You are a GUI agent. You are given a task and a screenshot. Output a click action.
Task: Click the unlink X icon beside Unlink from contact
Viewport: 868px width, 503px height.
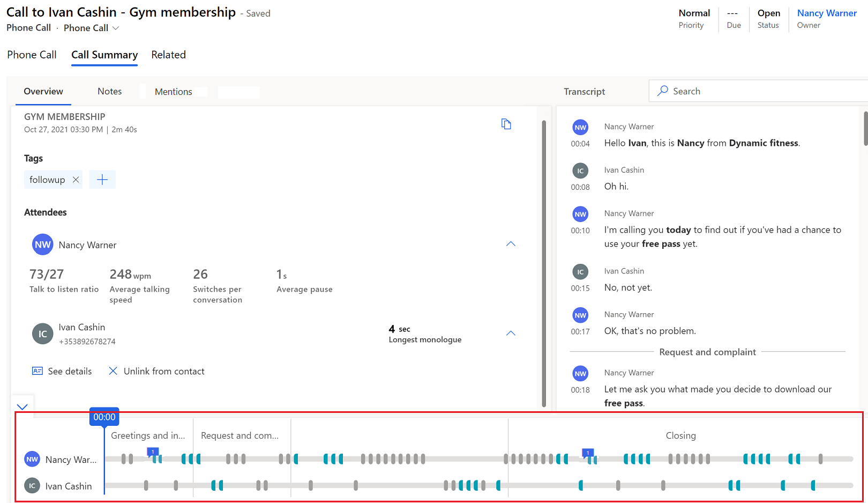point(113,371)
